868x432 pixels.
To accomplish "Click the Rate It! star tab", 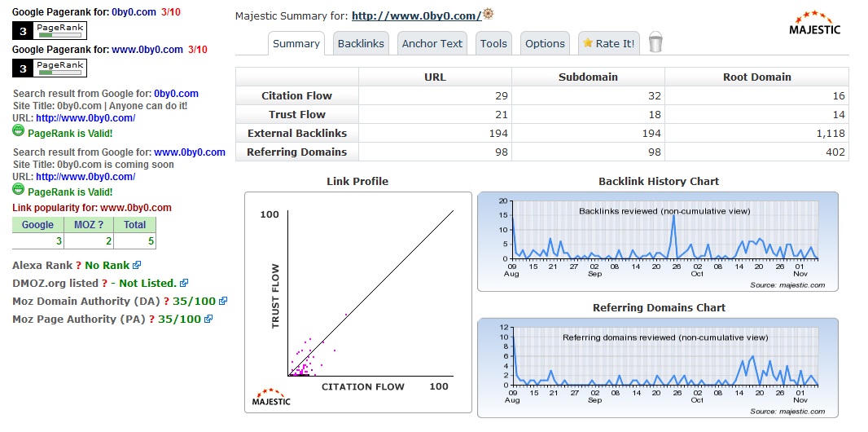I will pyautogui.click(x=608, y=44).
